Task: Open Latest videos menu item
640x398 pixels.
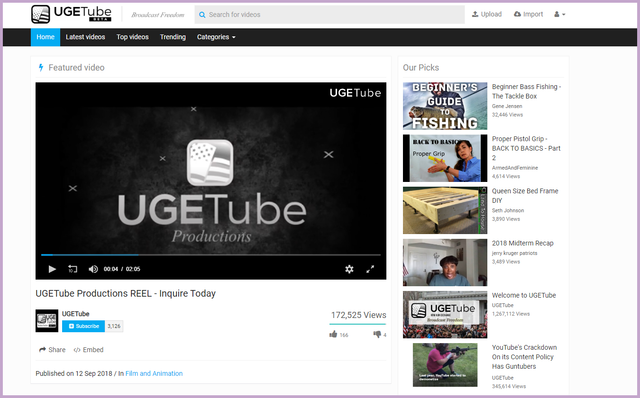Action: tap(85, 37)
